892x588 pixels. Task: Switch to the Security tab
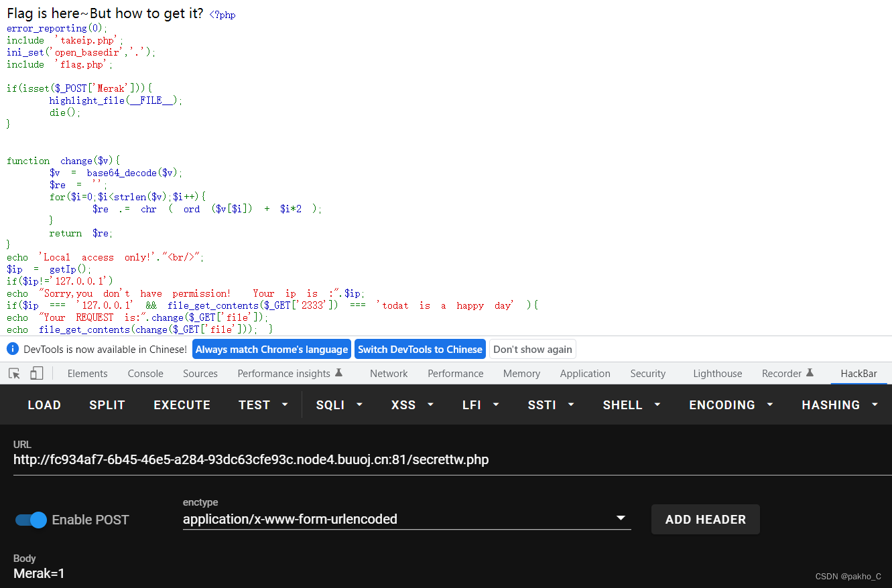pyautogui.click(x=647, y=374)
